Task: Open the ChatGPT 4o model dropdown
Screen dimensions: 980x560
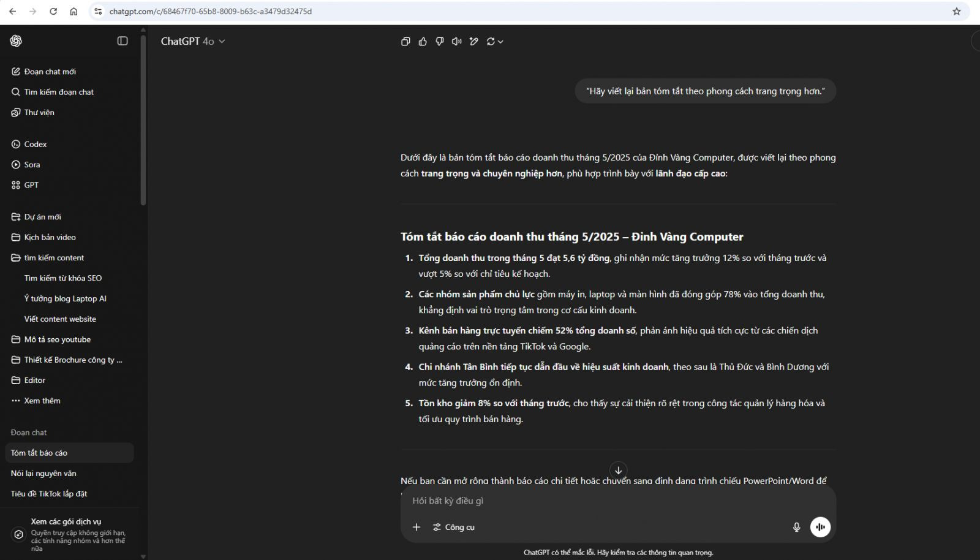Action: (193, 41)
